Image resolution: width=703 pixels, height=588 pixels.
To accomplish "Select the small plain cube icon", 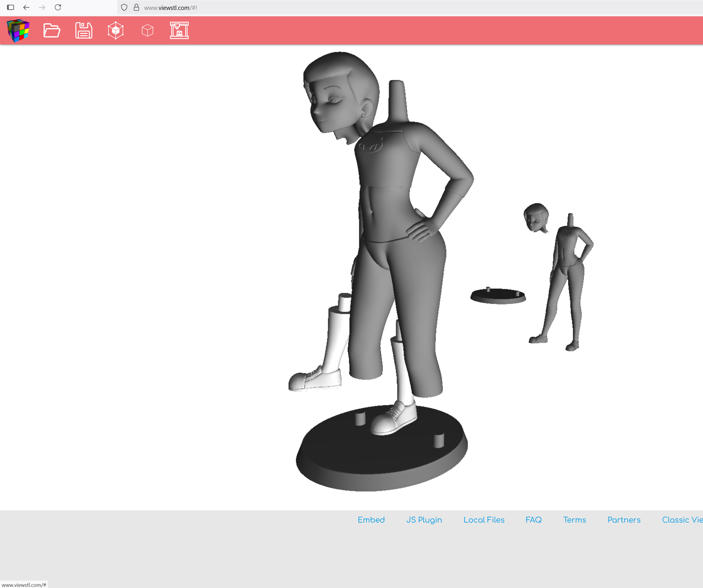I will [x=148, y=30].
